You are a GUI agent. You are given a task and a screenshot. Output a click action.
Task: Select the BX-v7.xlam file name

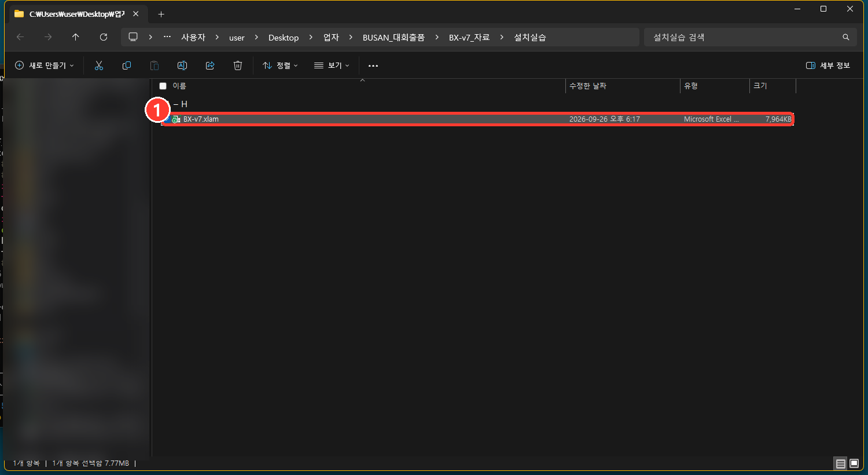(x=201, y=119)
